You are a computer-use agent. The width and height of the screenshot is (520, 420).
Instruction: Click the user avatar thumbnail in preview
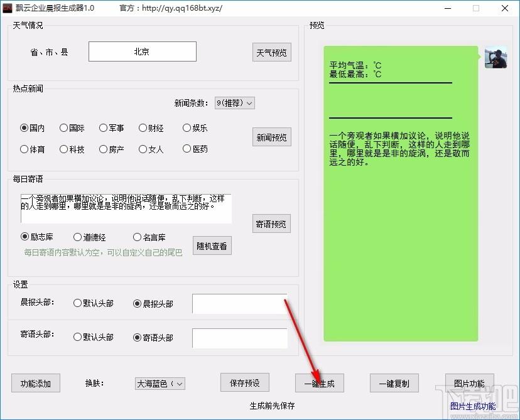coord(496,57)
